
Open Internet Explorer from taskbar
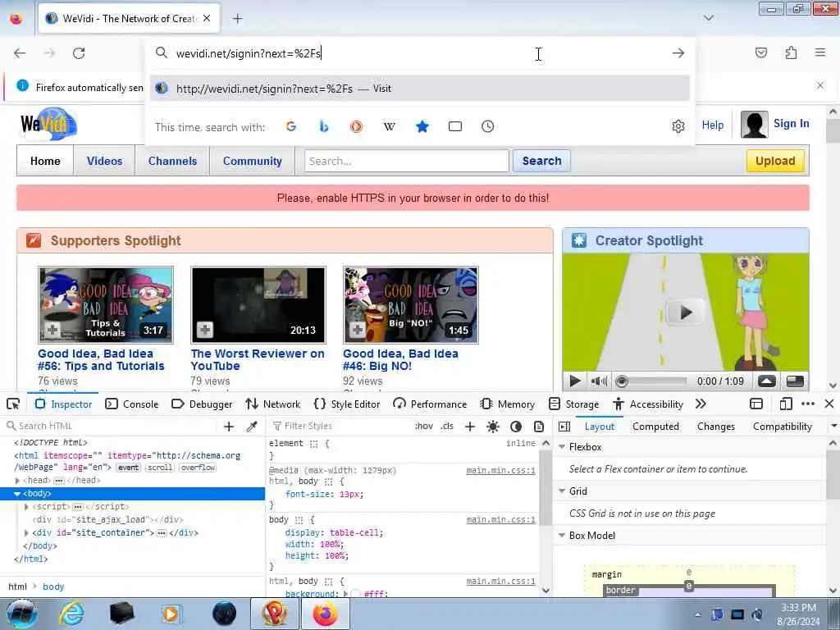(71, 614)
